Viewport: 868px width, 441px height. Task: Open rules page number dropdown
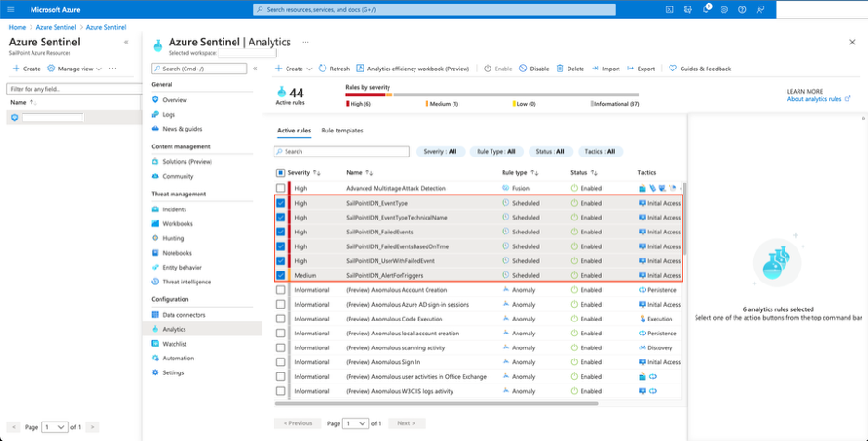[x=355, y=423]
